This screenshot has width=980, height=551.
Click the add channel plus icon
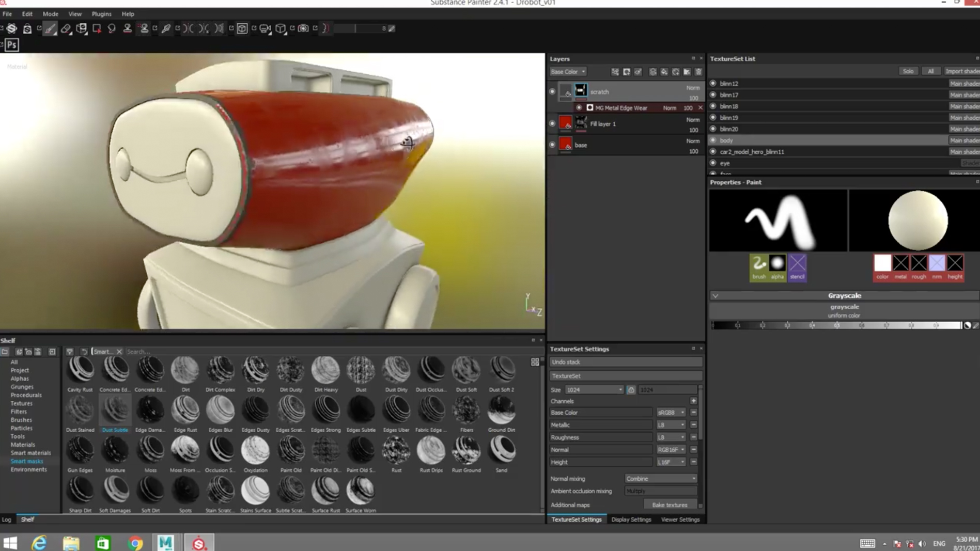[x=693, y=401]
